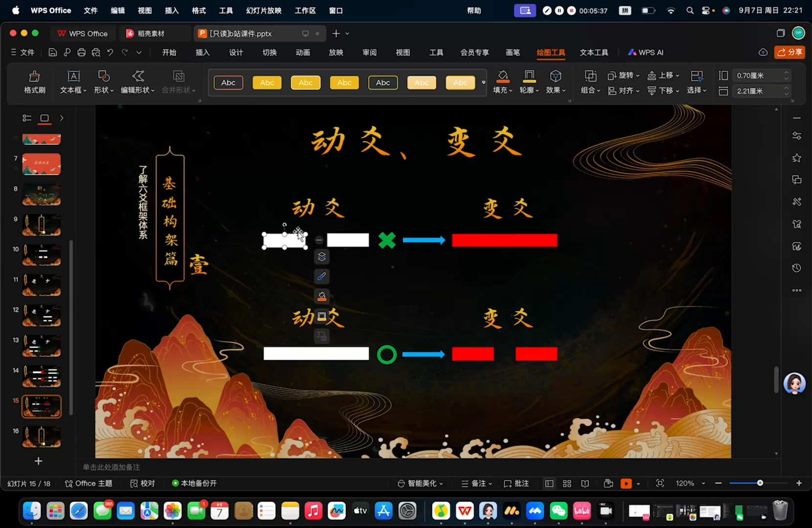Click recording pause button in menu bar
This screenshot has width=812, height=528.
click(559, 10)
